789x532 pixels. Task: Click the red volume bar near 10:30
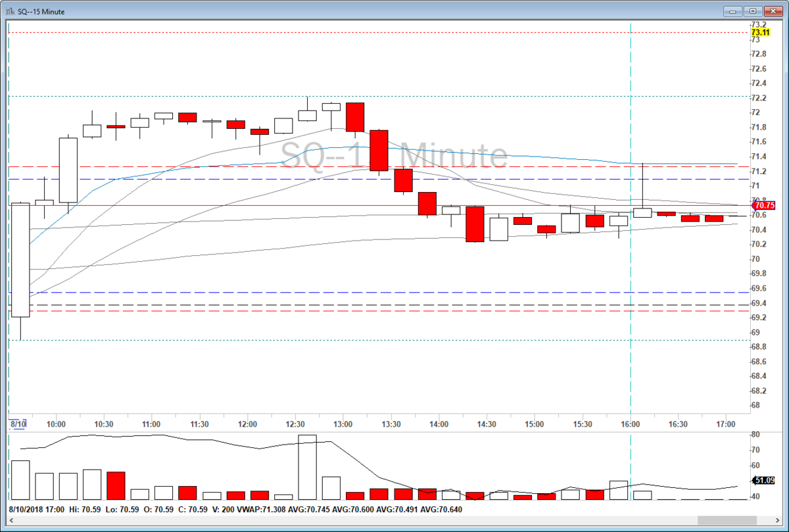coord(116,485)
